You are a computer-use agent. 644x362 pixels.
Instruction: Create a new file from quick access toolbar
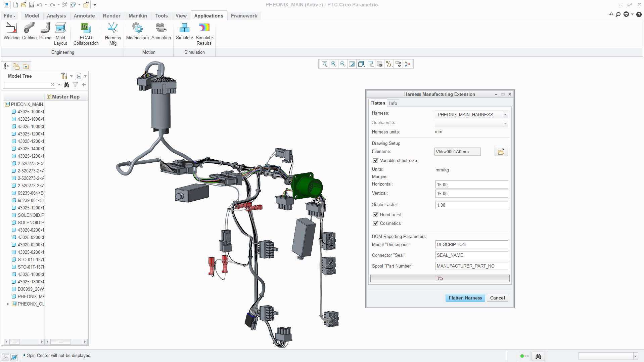tap(15, 5)
